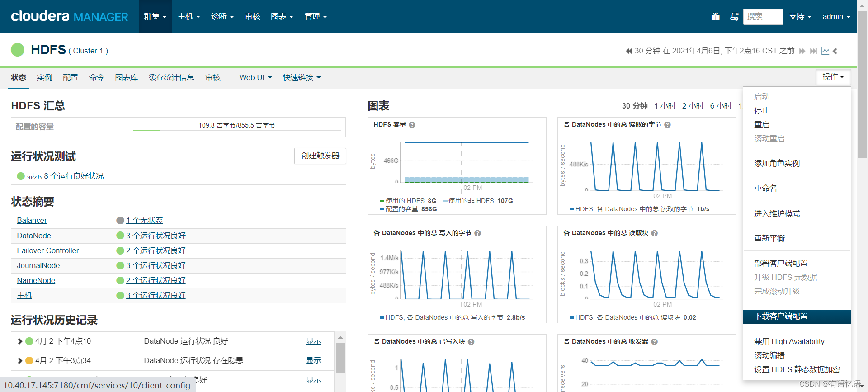The height and width of the screenshot is (392, 868).
Task: Open help for DataNodes 读取块 chart
Action: click(x=654, y=233)
